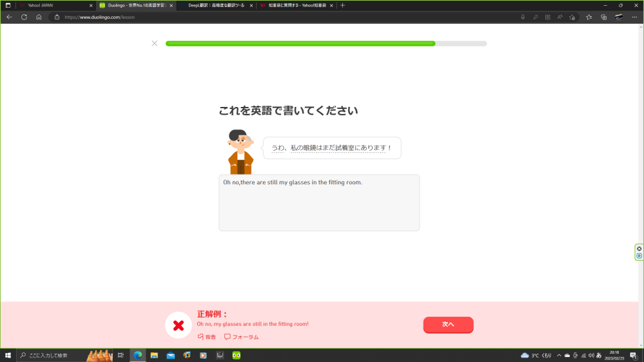Image resolution: width=644 pixels, height=362 pixels.
Task: Switch to the Yahoo!知恵袋 tab
Action: click(293, 5)
